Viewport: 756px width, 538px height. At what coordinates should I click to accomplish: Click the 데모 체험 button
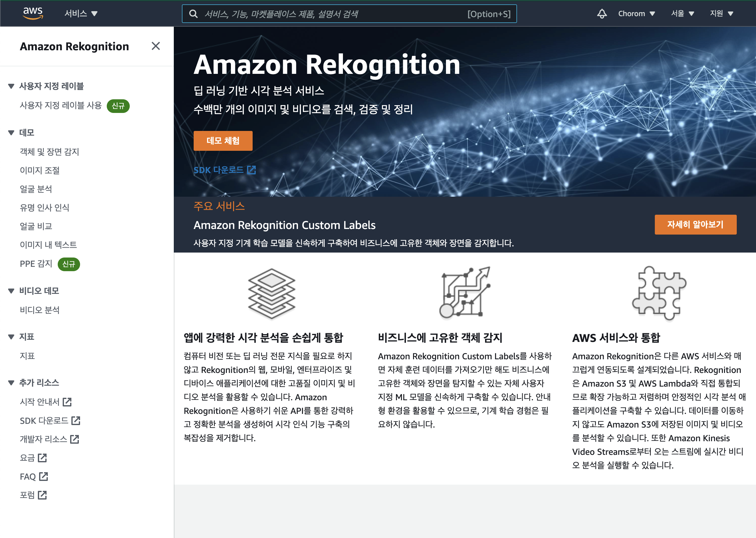[x=223, y=141]
